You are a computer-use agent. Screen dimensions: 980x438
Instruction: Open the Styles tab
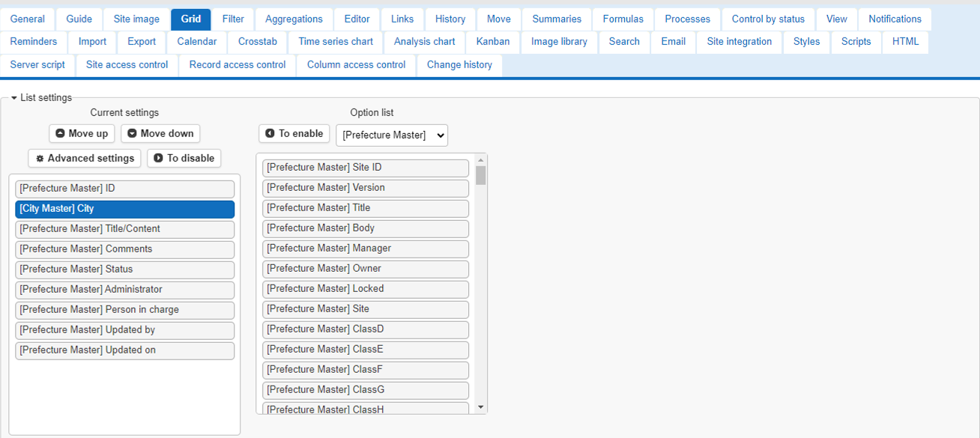pos(807,42)
